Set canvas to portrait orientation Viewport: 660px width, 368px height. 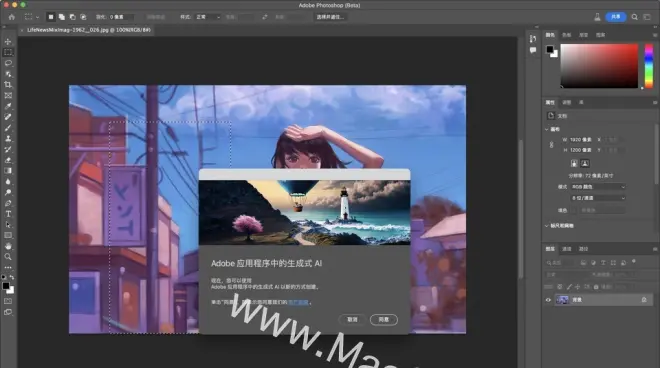[x=574, y=163]
